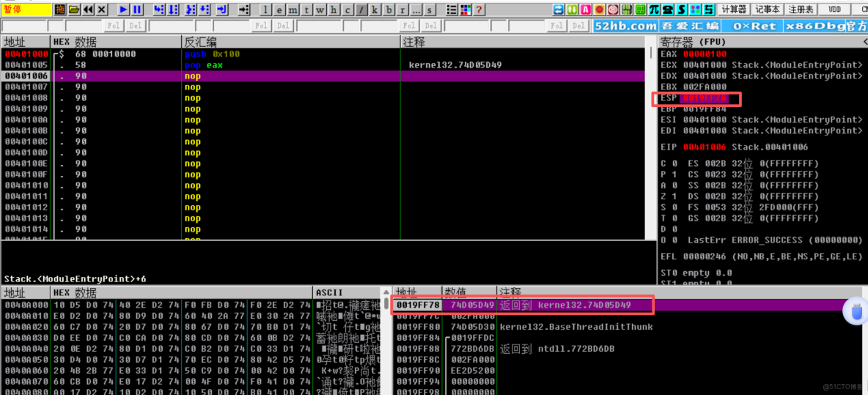Visit the x86Dbg官方 link
Image resolution: width=868 pixels, height=395 pixels.
826,26
